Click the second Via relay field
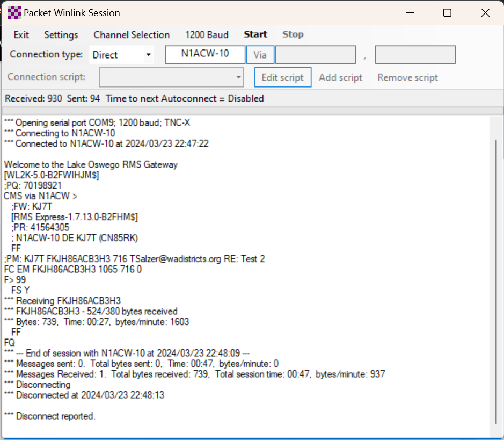504x440 pixels. (x=415, y=55)
